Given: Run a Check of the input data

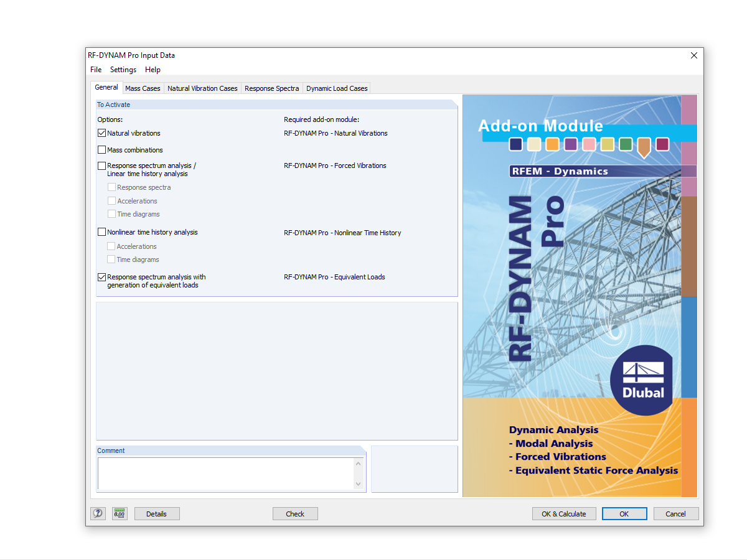Looking at the screenshot, I should pyautogui.click(x=295, y=513).
